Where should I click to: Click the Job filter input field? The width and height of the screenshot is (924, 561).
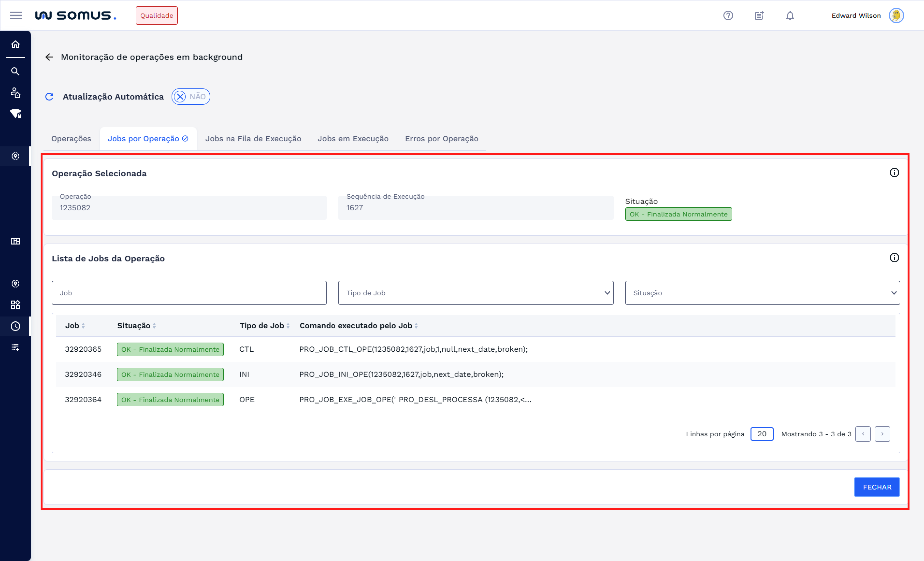pyautogui.click(x=189, y=293)
